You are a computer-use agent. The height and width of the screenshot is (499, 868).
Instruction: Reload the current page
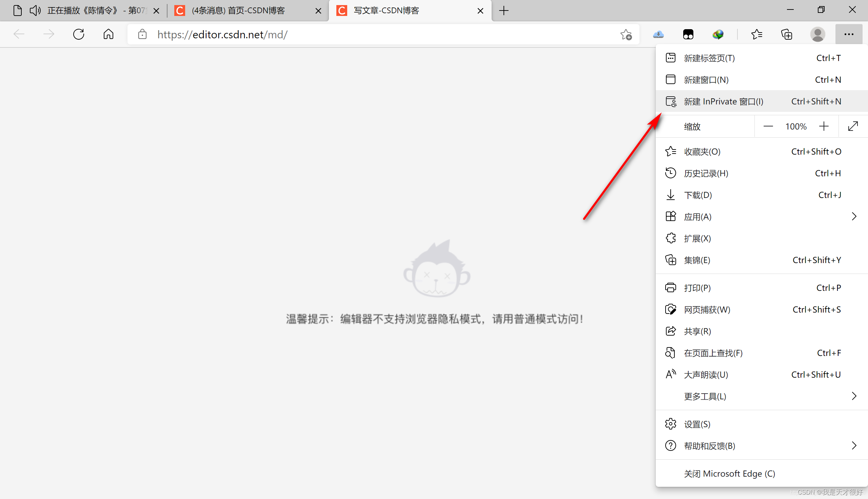point(78,34)
